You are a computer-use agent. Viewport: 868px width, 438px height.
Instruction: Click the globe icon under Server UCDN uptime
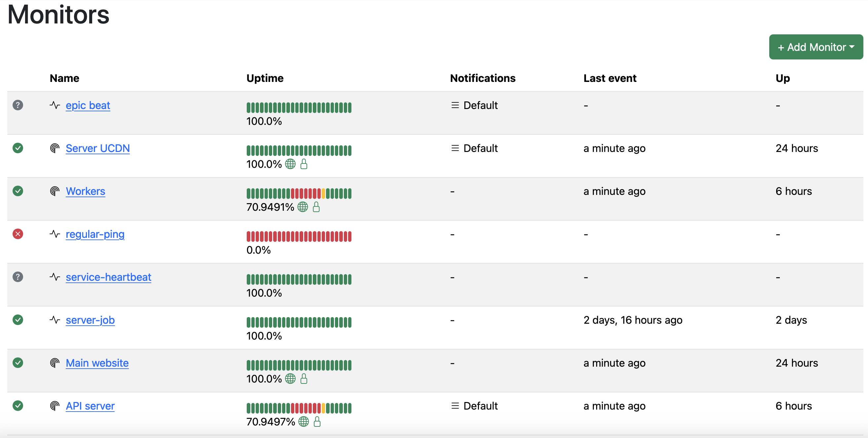290,164
